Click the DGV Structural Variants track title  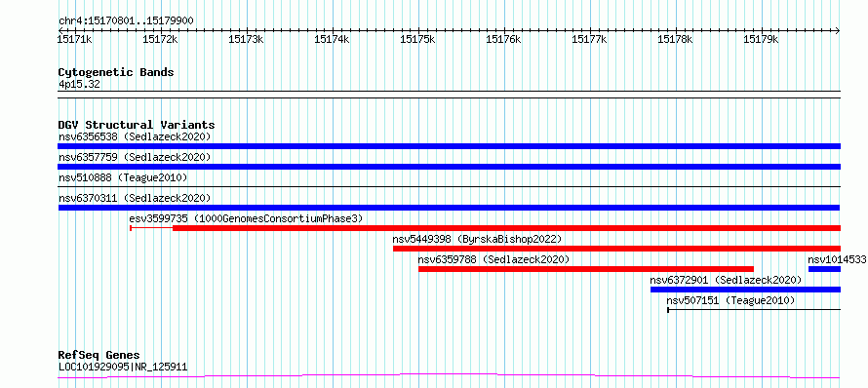click(x=137, y=125)
